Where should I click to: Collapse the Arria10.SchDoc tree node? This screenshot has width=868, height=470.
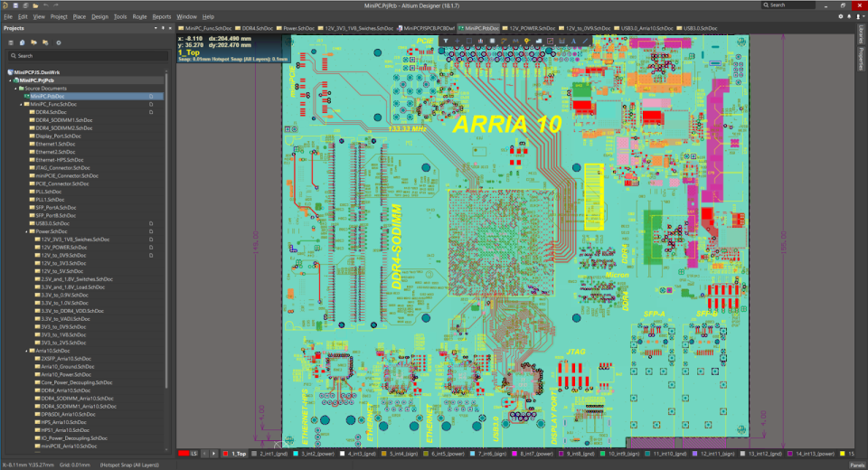pyautogui.click(x=26, y=351)
